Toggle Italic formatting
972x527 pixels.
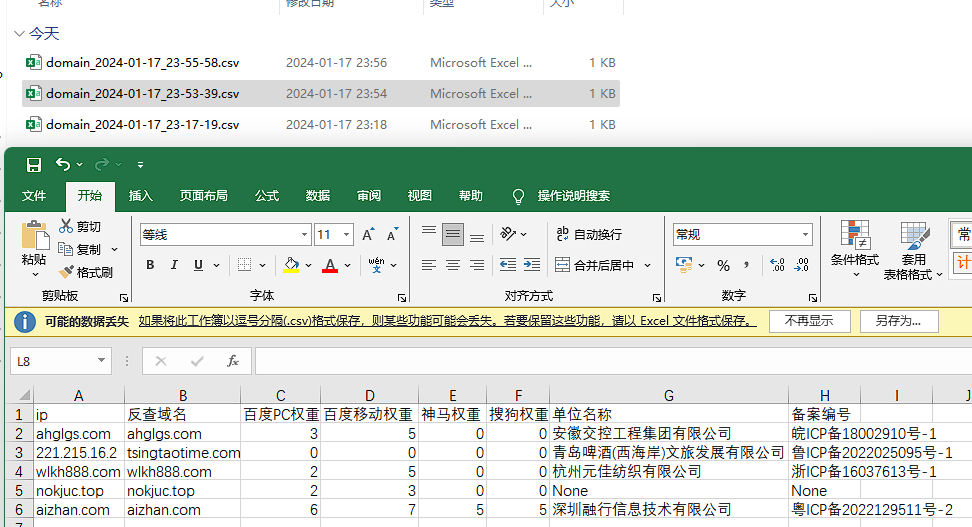pyautogui.click(x=174, y=265)
